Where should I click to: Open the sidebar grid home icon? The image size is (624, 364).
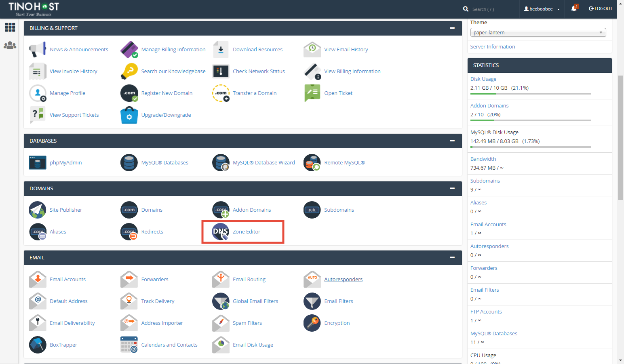(10, 27)
